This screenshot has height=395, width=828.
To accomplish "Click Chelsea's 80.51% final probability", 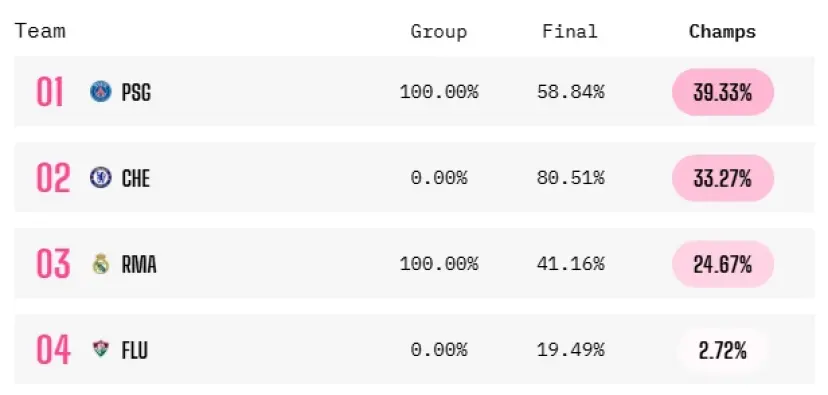I will 570,178.
